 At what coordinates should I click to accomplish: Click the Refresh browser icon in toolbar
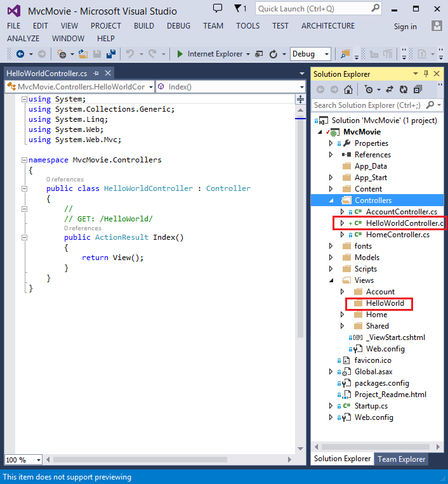click(x=273, y=55)
